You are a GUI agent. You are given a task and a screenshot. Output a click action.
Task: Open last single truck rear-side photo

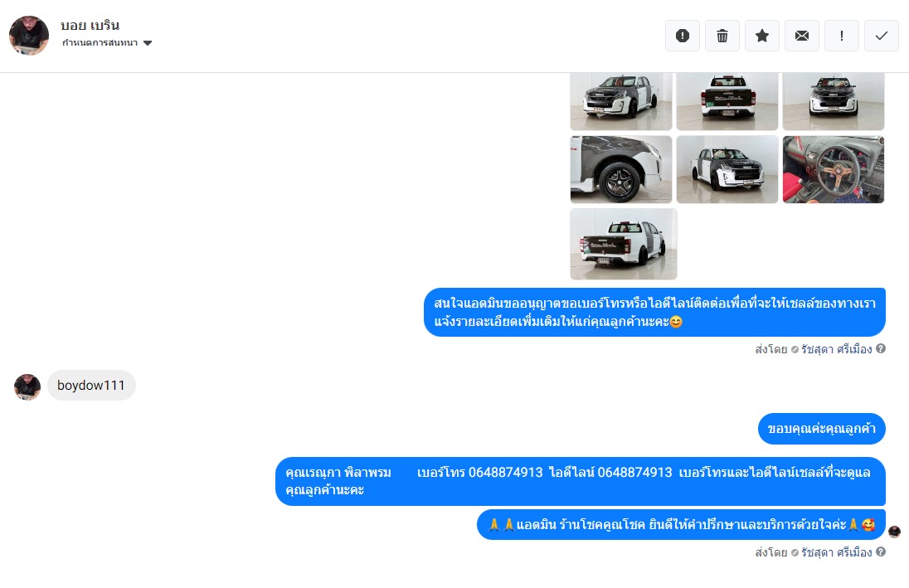click(623, 244)
